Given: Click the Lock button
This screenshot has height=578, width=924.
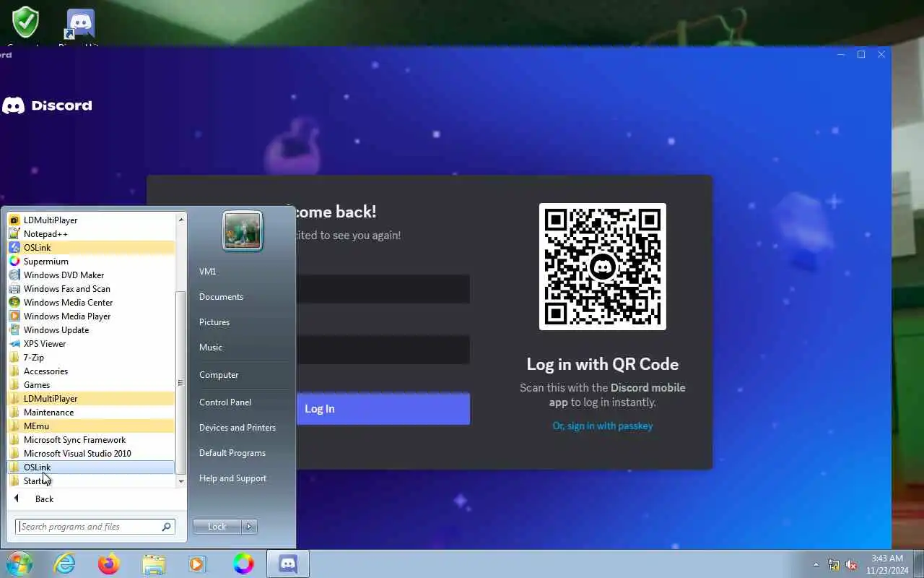Looking at the screenshot, I should pos(217,526).
